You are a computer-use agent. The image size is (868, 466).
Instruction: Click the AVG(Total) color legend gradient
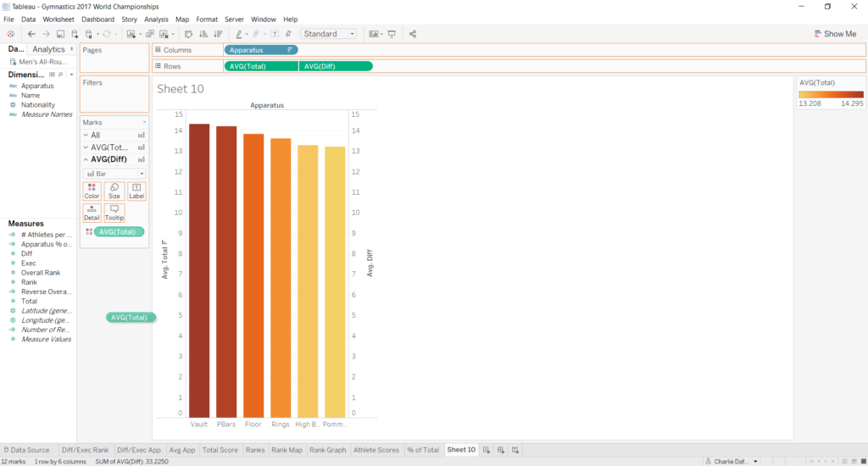click(x=831, y=95)
